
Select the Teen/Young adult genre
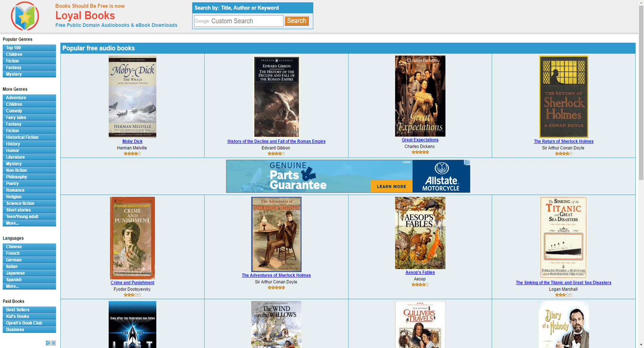click(29, 217)
